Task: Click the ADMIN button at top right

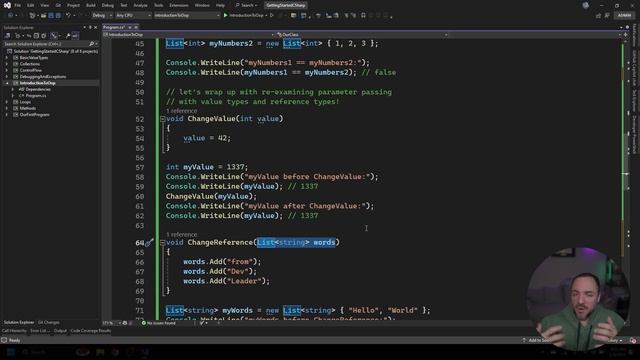Action: 624,16
